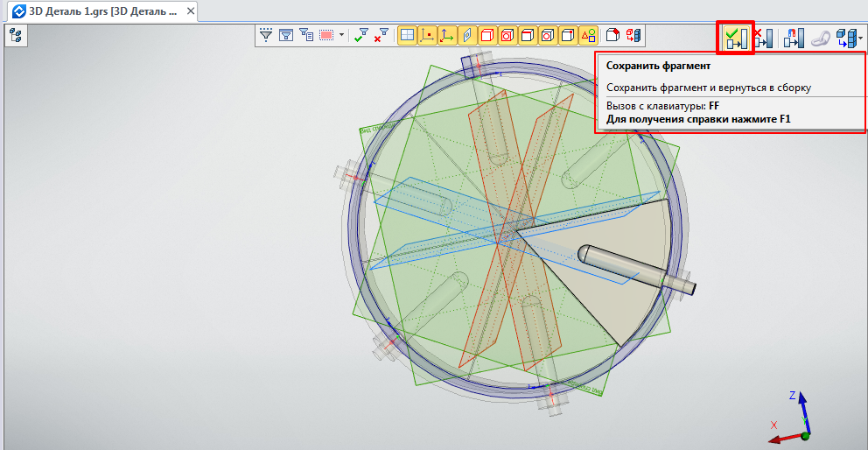Toggle red cube edges selection filter
Image resolution: width=868 pixels, height=450 pixels.
tap(487, 36)
